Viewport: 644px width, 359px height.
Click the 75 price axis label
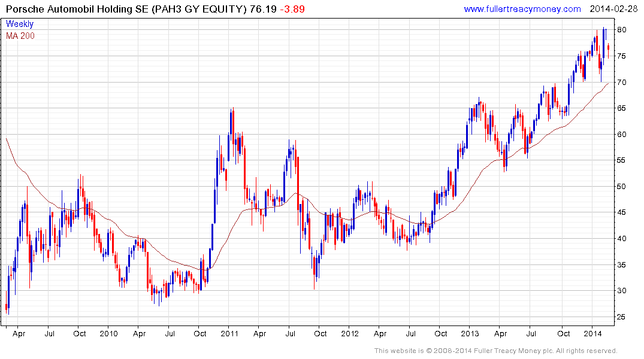(x=621, y=56)
